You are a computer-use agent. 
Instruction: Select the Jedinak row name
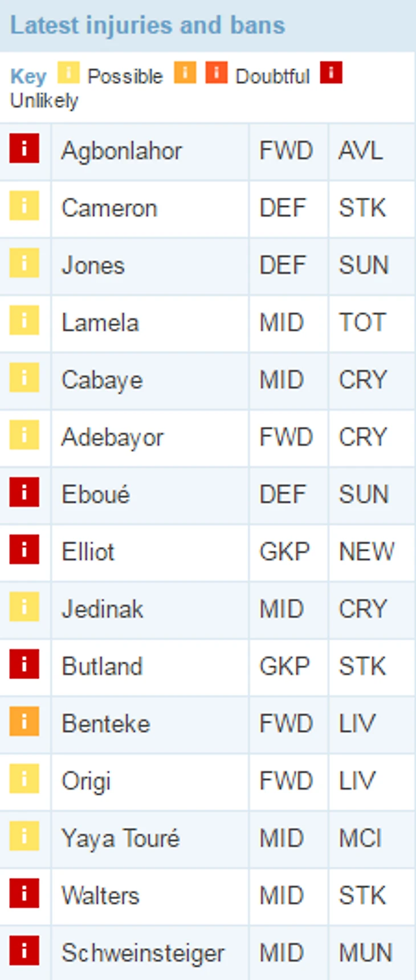coord(103,609)
